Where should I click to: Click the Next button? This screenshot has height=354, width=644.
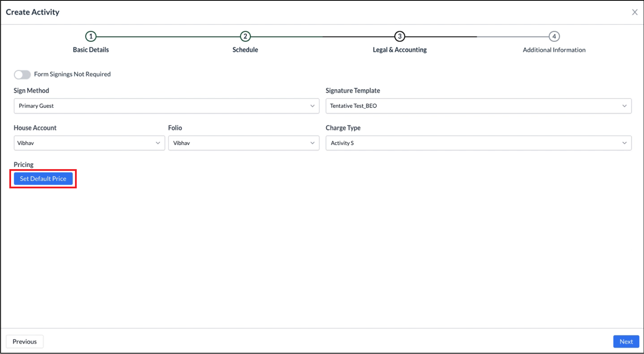tap(626, 341)
